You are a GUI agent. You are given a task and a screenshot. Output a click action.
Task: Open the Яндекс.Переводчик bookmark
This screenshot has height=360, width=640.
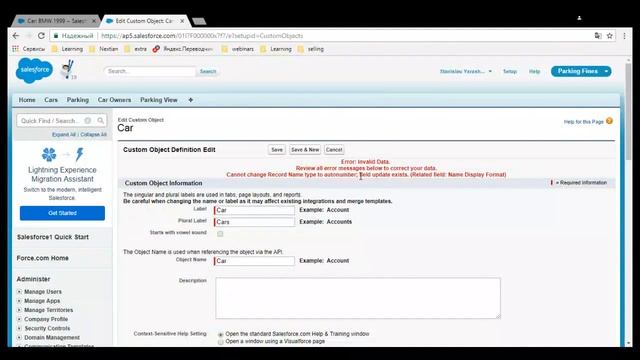click(183, 49)
